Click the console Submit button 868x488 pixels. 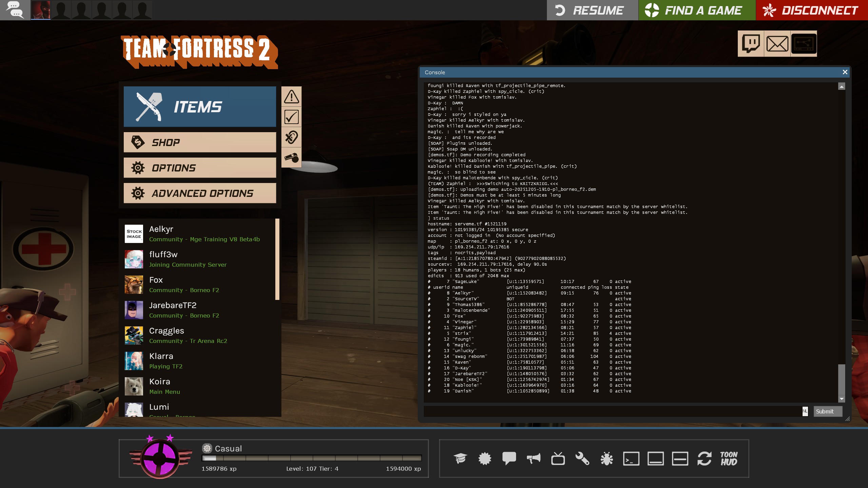[828, 411]
